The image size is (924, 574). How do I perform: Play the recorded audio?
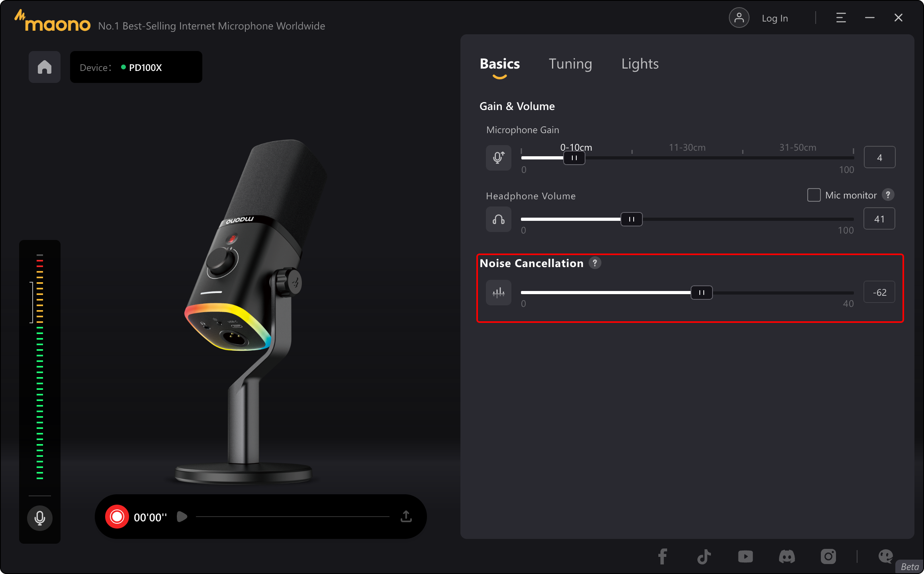(182, 517)
